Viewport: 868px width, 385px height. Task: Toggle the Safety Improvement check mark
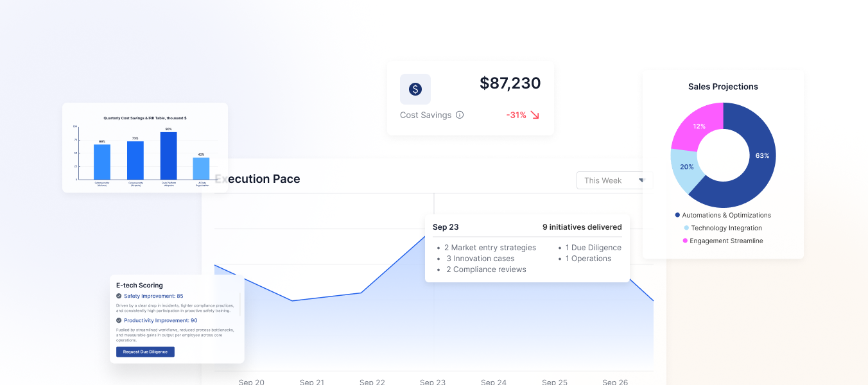click(x=119, y=296)
